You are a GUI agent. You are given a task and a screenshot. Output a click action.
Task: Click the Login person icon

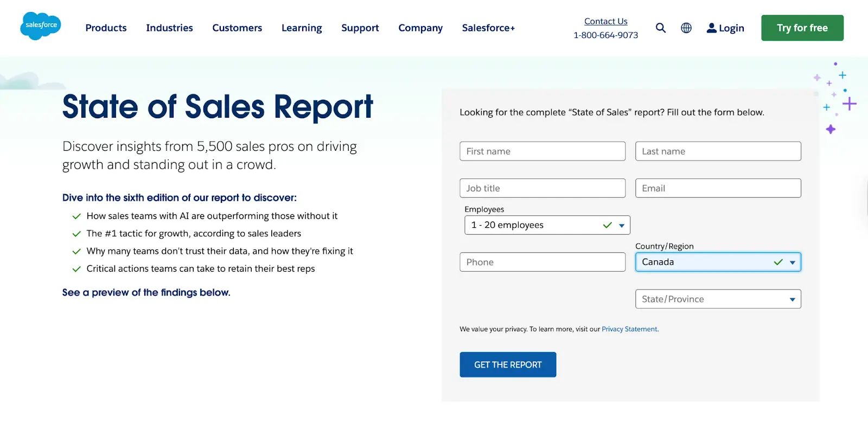711,28
